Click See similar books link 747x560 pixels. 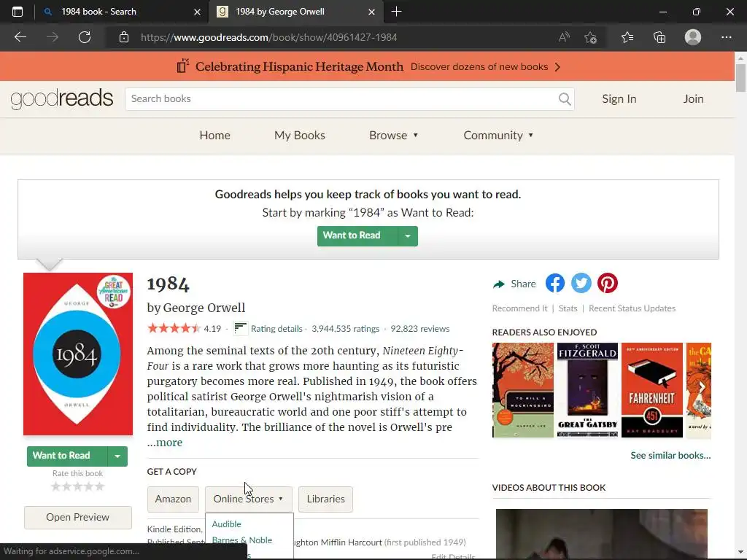pyautogui.click(x=671, y=455)
